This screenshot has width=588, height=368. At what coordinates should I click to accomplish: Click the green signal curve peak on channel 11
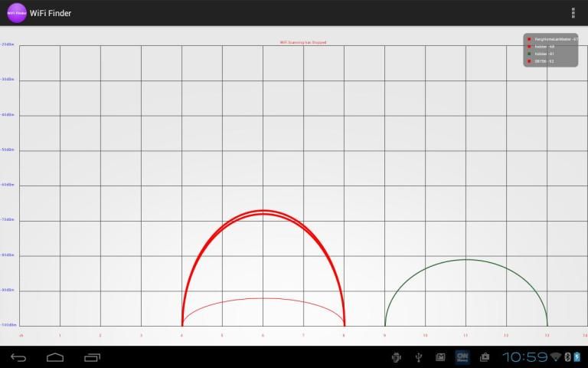(465, 259)
